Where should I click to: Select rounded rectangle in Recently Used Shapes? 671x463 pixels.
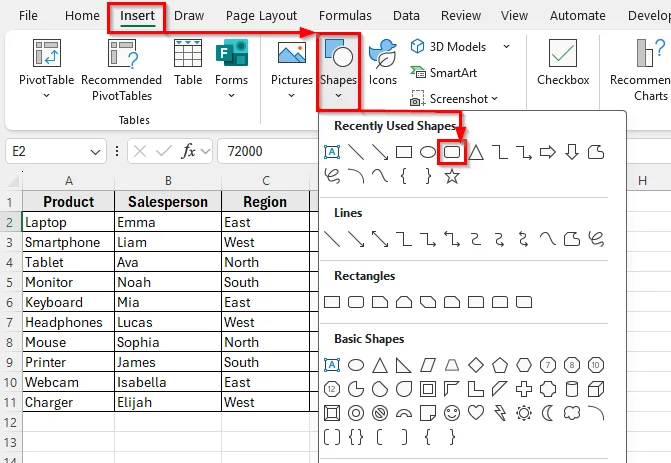(452, 152)
